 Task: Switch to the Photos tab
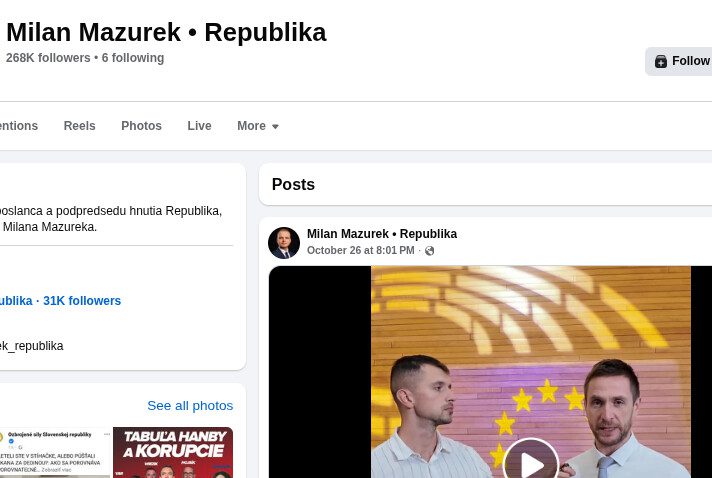[141, 126]
